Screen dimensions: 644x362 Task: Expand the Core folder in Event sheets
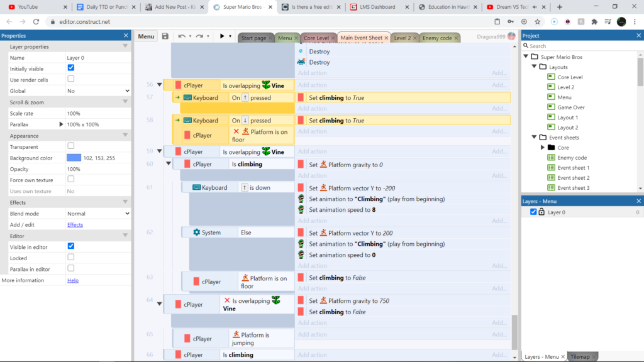point(543,147)
